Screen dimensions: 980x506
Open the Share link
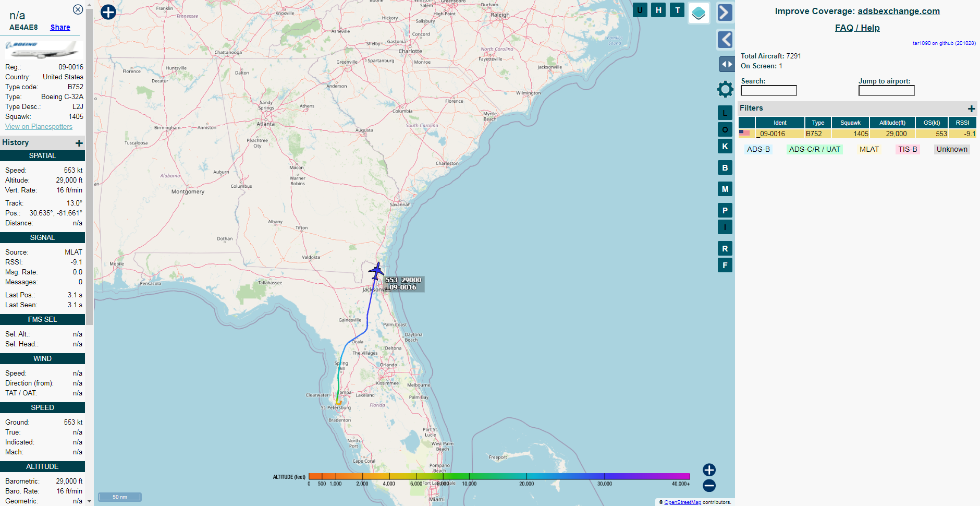coord(60,27)
